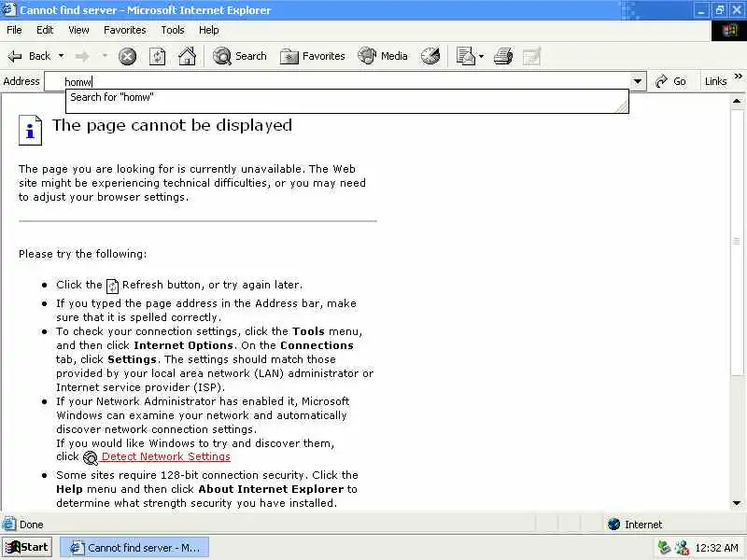Click the Detect Network Settings link

click(x=166, y=456)
